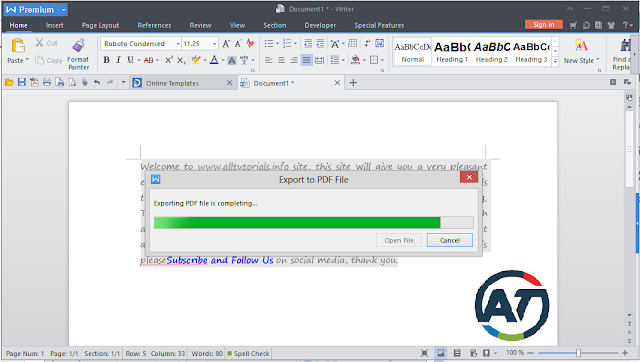Decrease font size with shrink font icon
This screenshot has width=640, height=362.
click(238, 44)
